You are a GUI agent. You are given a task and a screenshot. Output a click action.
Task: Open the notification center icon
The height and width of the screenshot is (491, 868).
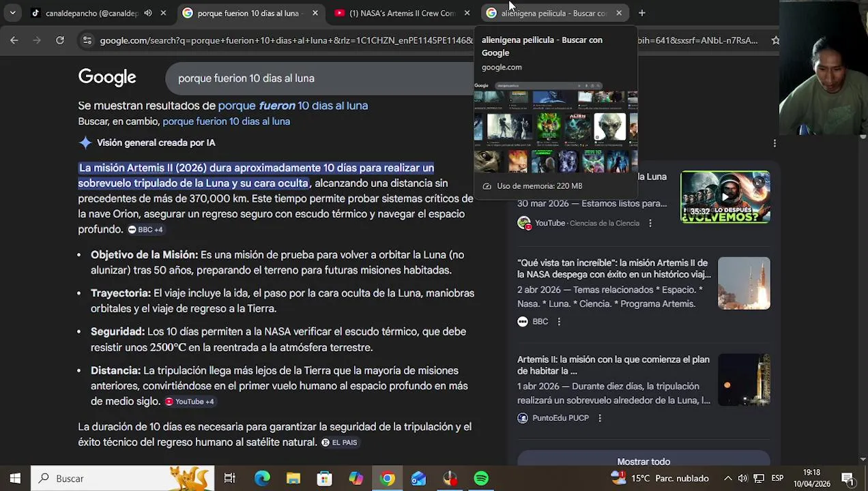(x=848, y=478)
